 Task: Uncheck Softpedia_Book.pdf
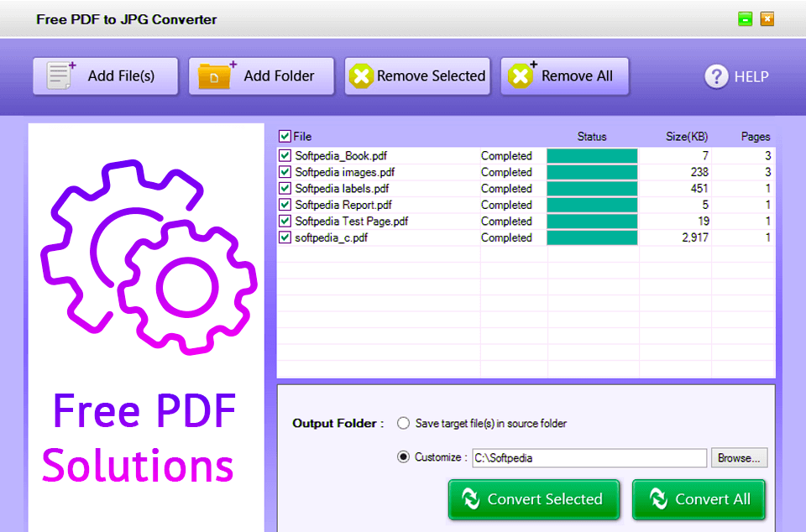(x=285, y=155)
